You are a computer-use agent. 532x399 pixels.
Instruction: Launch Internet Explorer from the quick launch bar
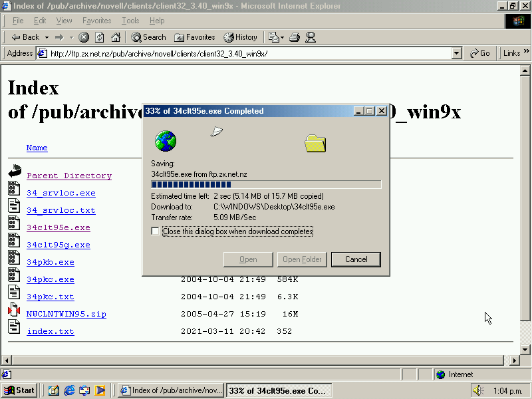click(x=69, y=390)
